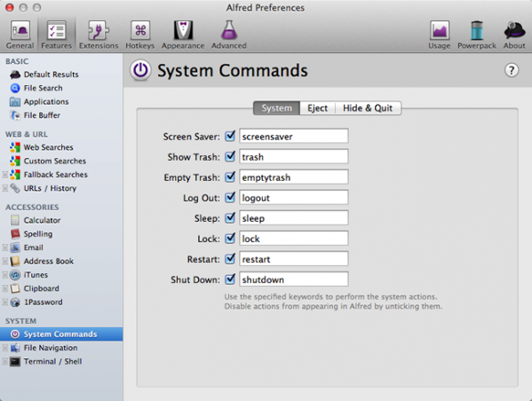Expand the Fallback Searches sidebar item
Screen dimensions: 532x401
[x=4, y=175]
